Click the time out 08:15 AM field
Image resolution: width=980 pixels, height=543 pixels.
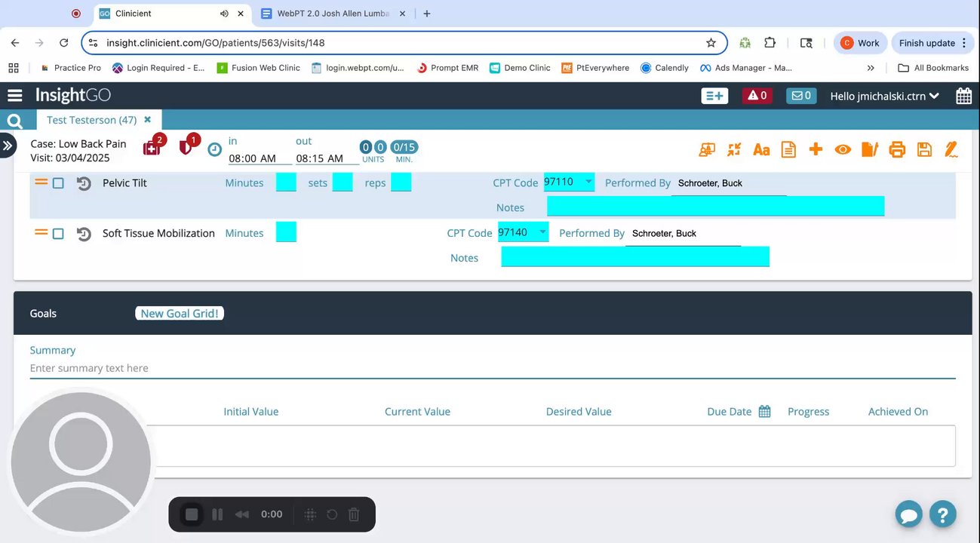point(327,158)
